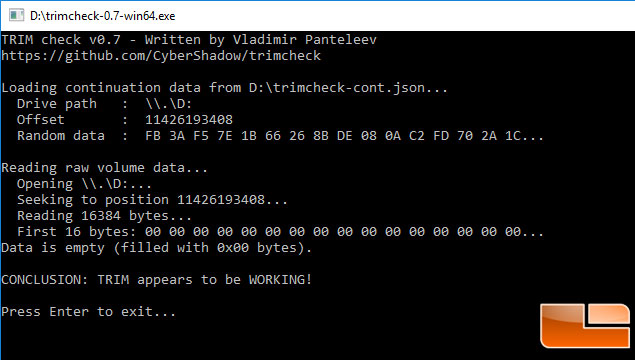
Task: Click the CONCLUSION TRIM WORKING line
Action: [157, 280]
